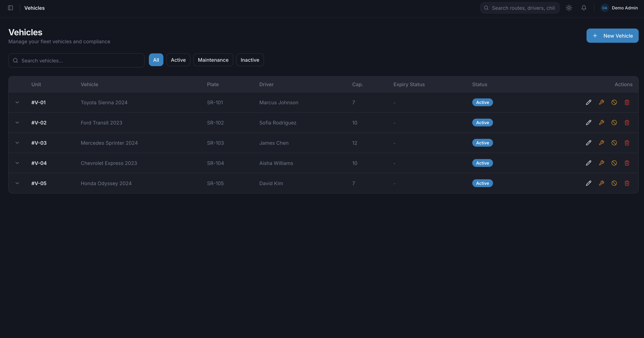Show Inactive vehicles filter
Image resolution: width=644 pixels, height=338 pixels.
coord(250,60)
